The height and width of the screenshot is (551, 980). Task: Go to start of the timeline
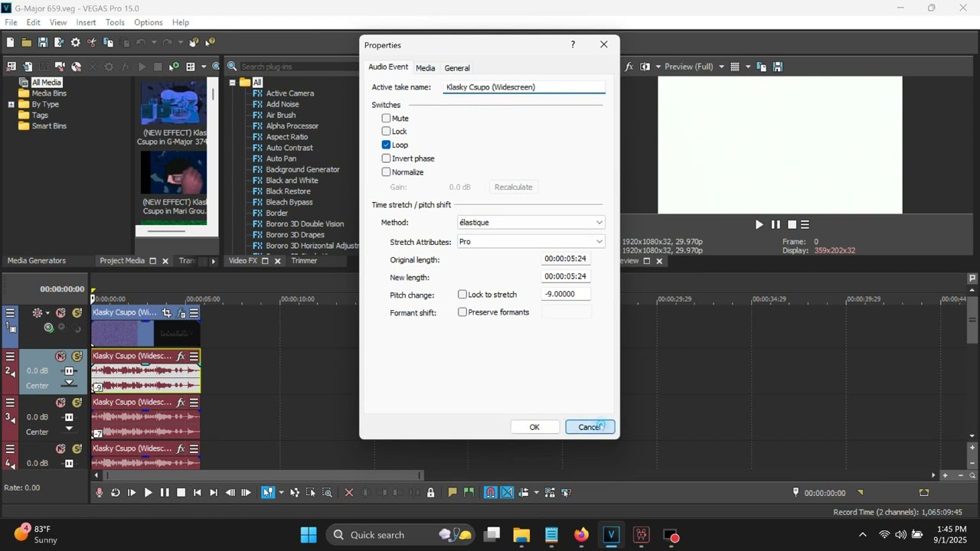pyautogui.click(x=198, y=493)
